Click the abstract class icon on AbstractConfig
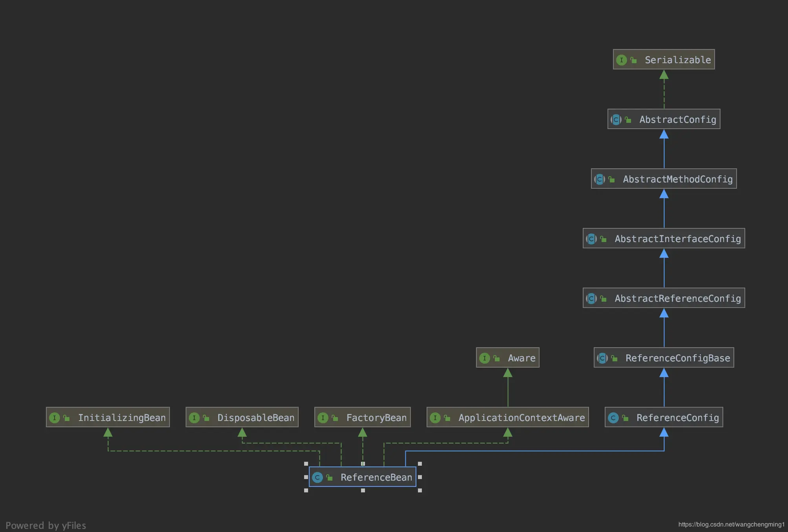This screenshot has height=532, width=788. [616, 120]
